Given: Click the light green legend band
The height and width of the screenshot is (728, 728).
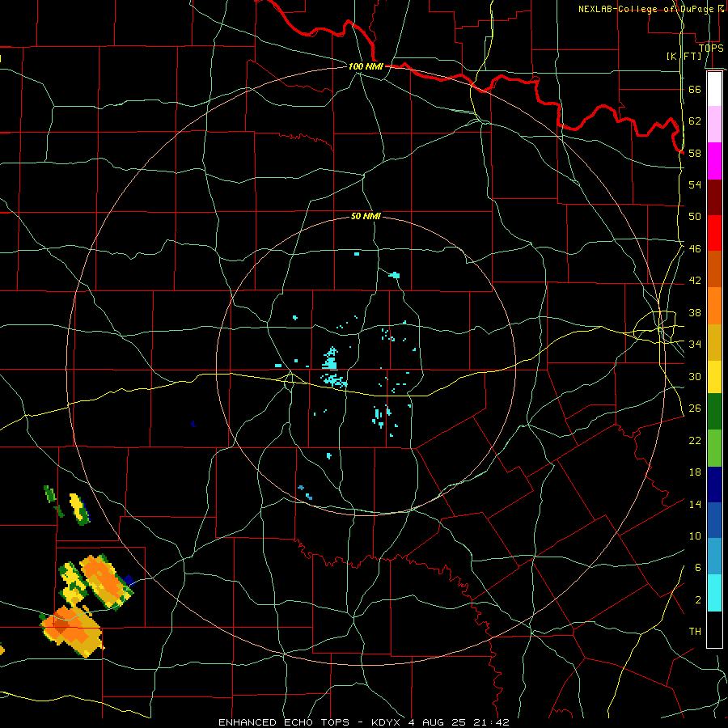Looking at the screenshot, I should (714, 448).
